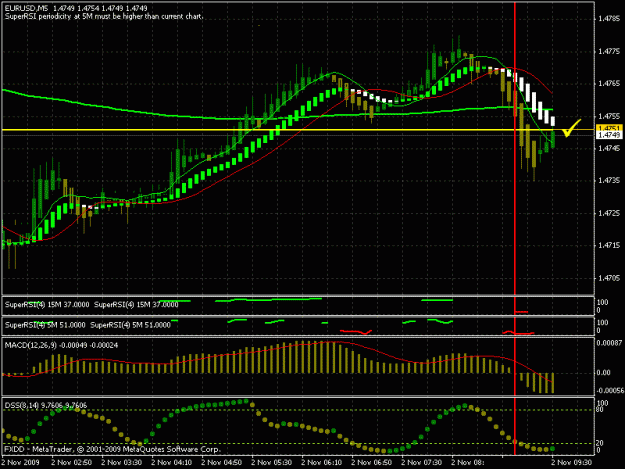Screen dimensions: 625x469
Task: Click the 2 Nov 07:30 time label
Action: [x=422, y=463]
